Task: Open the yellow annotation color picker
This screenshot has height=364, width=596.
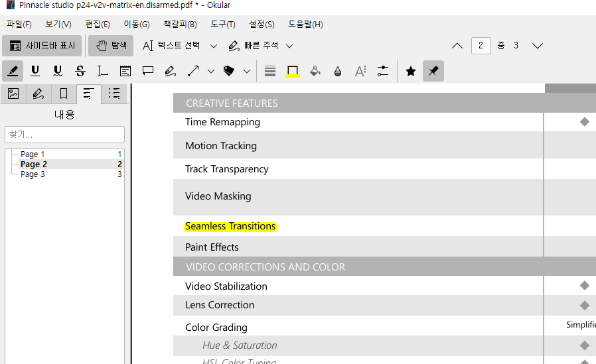Action: click(293, 71)
